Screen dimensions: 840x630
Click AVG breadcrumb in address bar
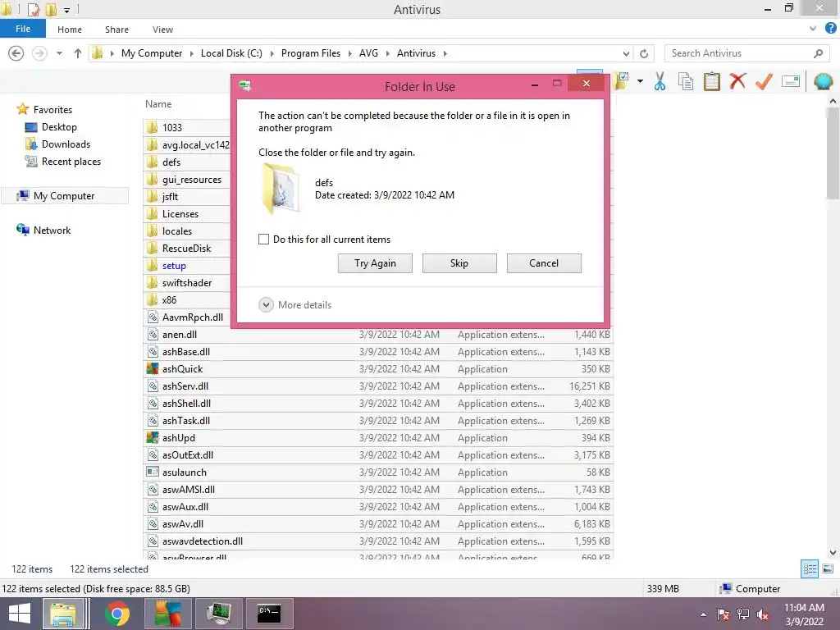(368, 53)
